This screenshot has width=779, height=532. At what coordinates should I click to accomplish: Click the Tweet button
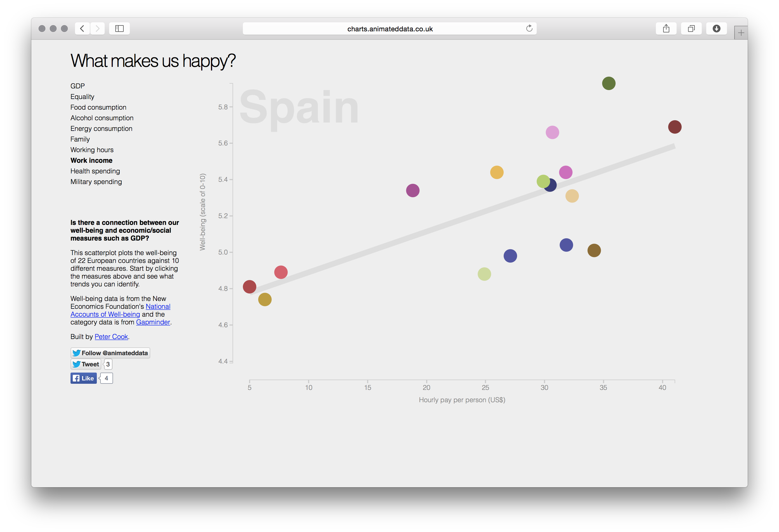[x=86, y=364]
